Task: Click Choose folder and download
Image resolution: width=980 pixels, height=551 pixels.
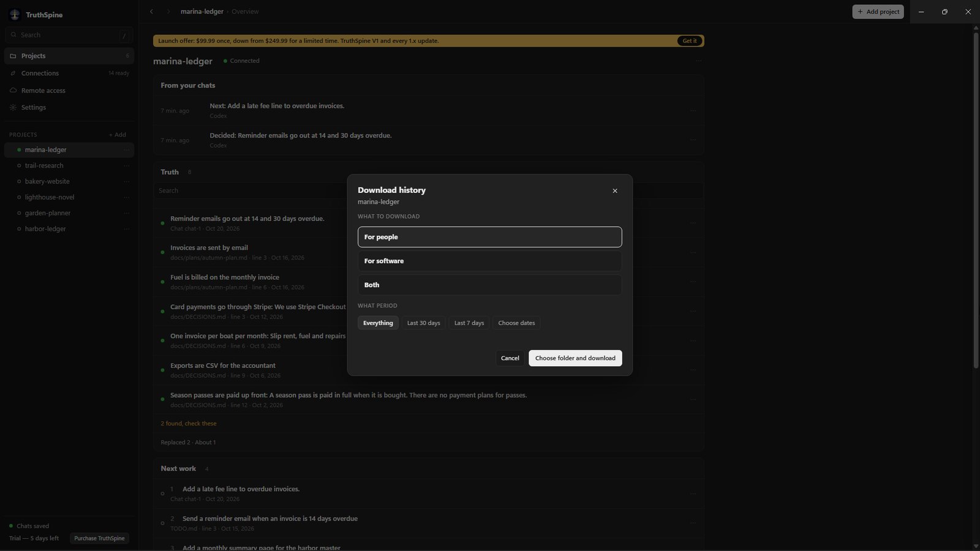Action: tap(575, 358)
